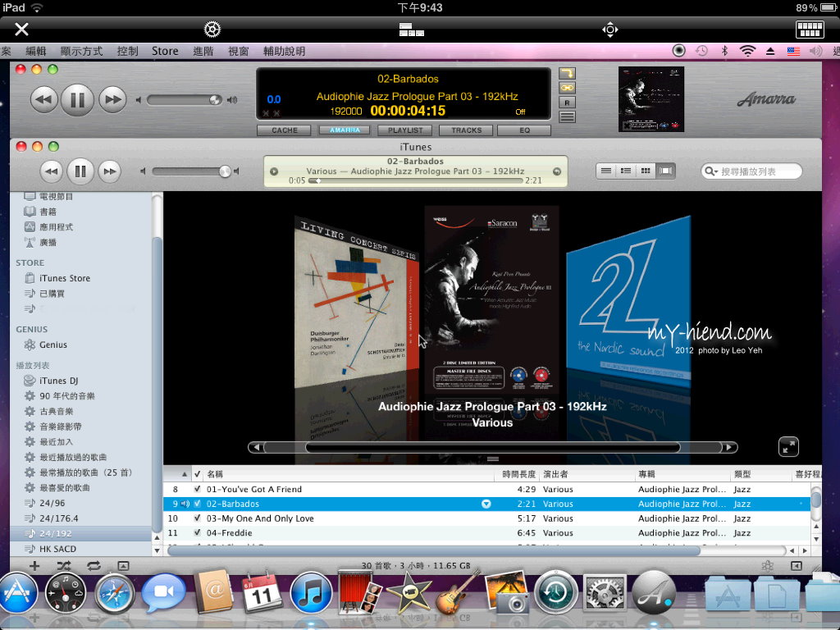This screenshot has width=840, height=630.
Task: Go to next song in iTunes
Action: pyautogui.click(x=109, y=171)
